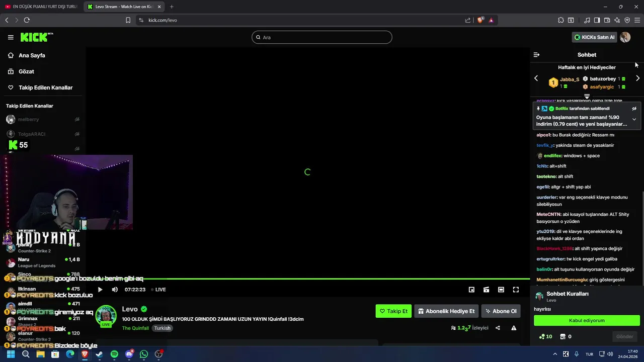Screen dimensions: 644x362
Task: Open browser extensions puzzle icon
Action: click(x=561, y=20)
